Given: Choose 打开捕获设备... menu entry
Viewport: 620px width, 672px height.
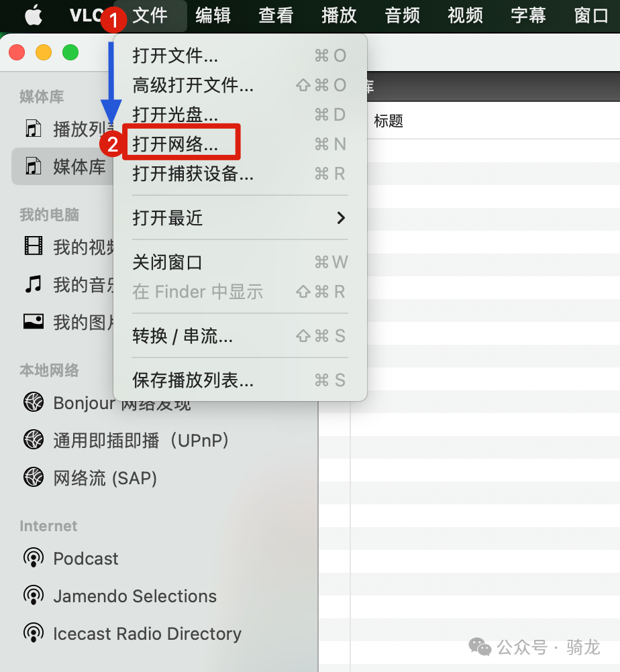Looking at the screenshot, I should point(240,174).
